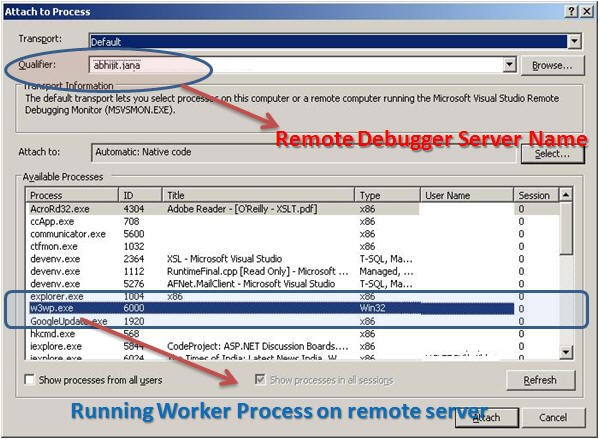Viewport: 607px width, 439px height.
Task: Click the Browse button
Action: (x=552, y=65)
